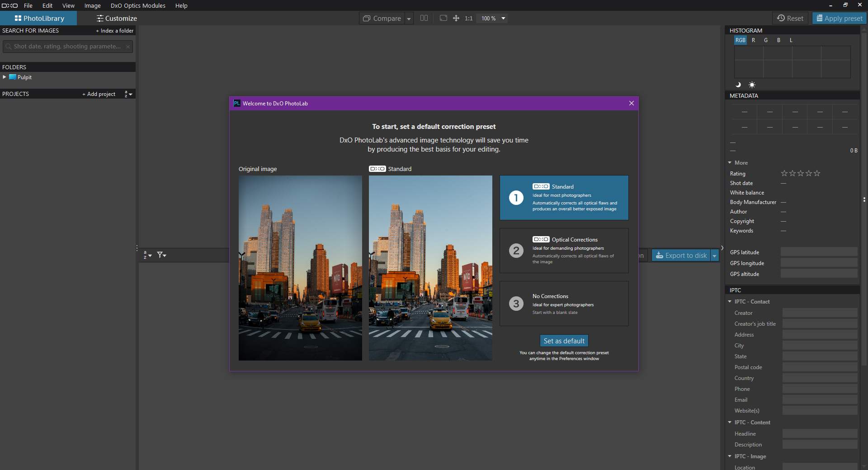Open the File menu
This screenshot has width=868, height=470.
click(x=28, y=5)
